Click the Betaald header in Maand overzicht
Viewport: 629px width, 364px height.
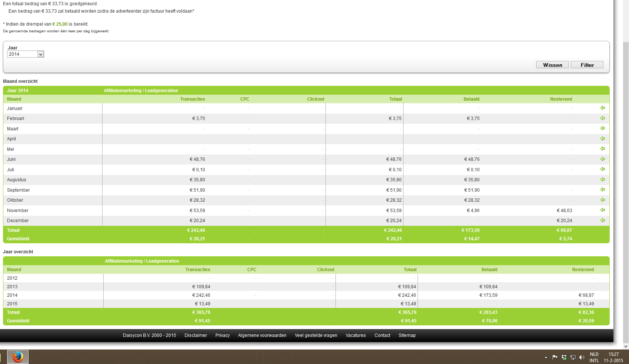471,99
